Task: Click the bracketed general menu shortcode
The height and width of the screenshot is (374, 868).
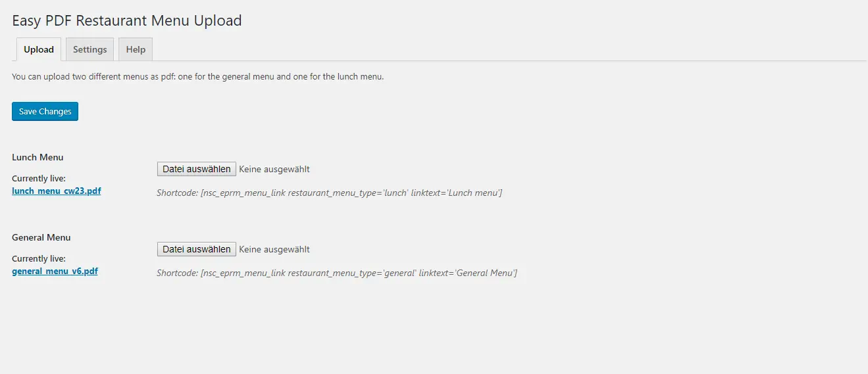Action: click(x=359, y=273)
